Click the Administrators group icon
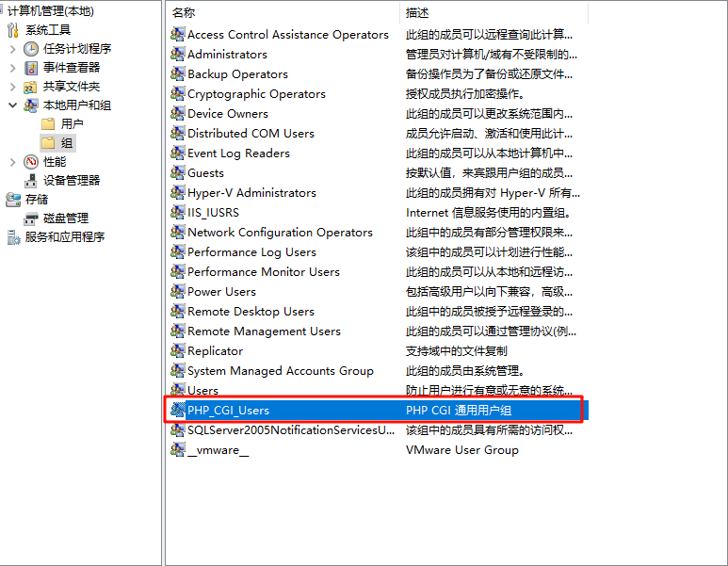This screenshot has width=728, height=566. pos(178,55)
